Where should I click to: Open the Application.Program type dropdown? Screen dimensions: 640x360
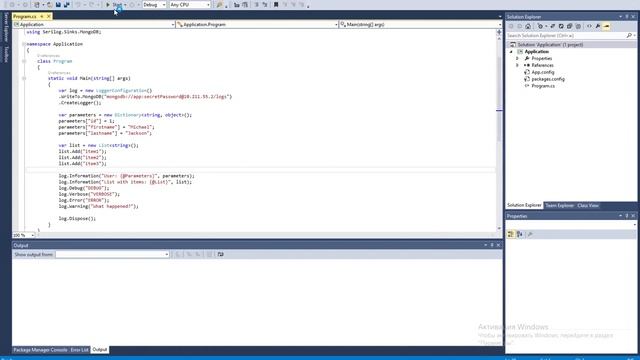point(257,24)
